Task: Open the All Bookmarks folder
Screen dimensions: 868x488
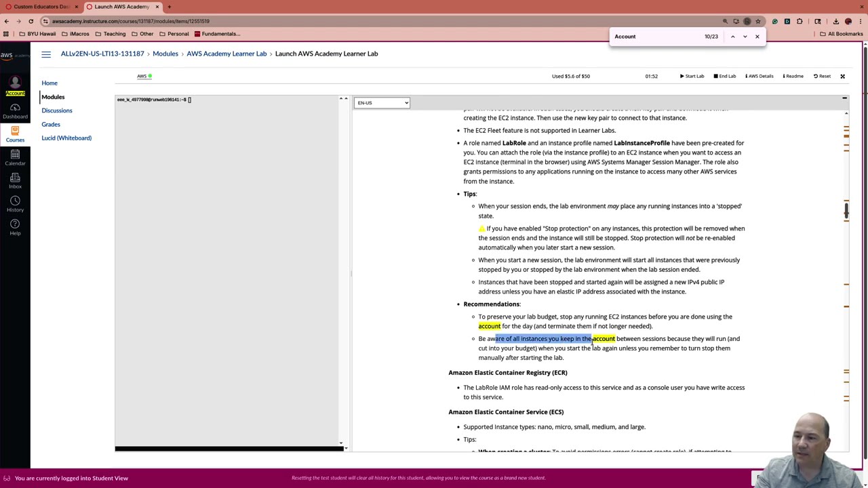Action: 842,34
